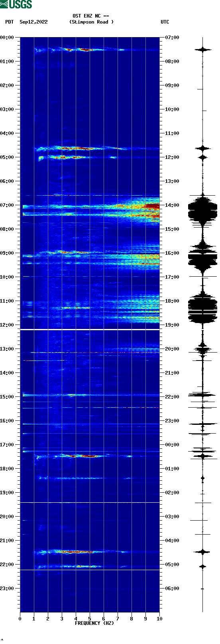This screenshot has height=644, width=220.
Task: Click frequency axis tick label 5
Action: (90, 619)
